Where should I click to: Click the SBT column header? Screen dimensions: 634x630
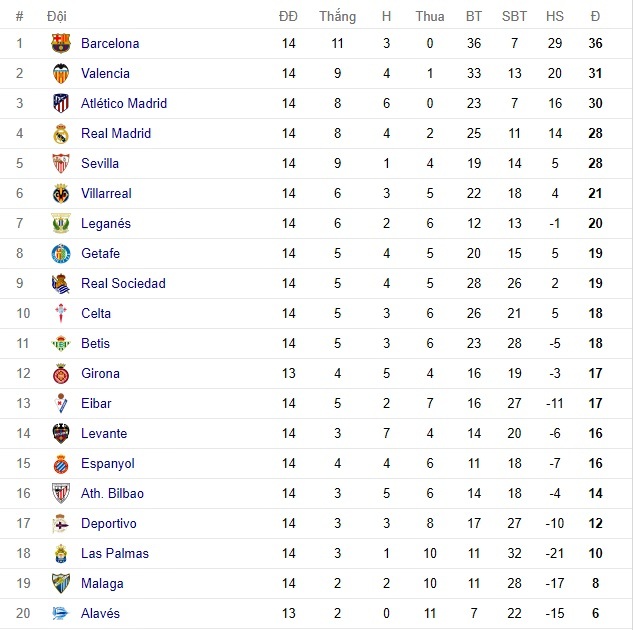[x=514, y=17]
